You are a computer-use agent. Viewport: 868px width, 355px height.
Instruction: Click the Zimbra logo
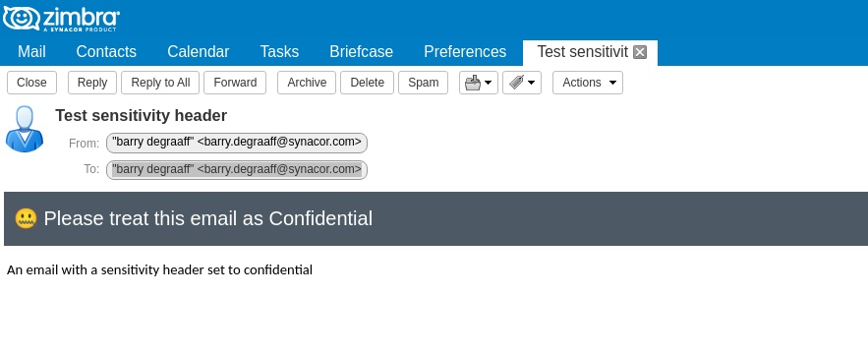coord(61,19)
